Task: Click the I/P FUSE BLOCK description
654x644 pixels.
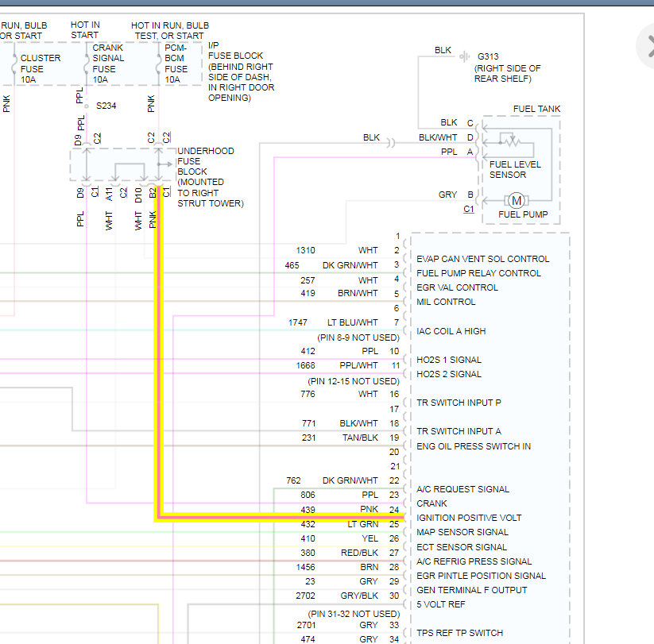Action: 241,71
